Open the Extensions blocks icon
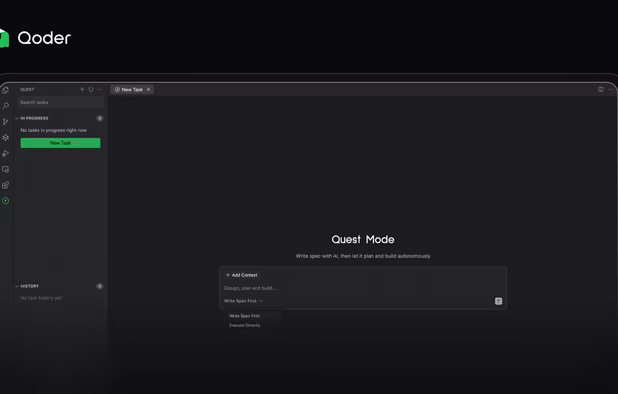The image size is (618, 394). click(x=6, y=185)
